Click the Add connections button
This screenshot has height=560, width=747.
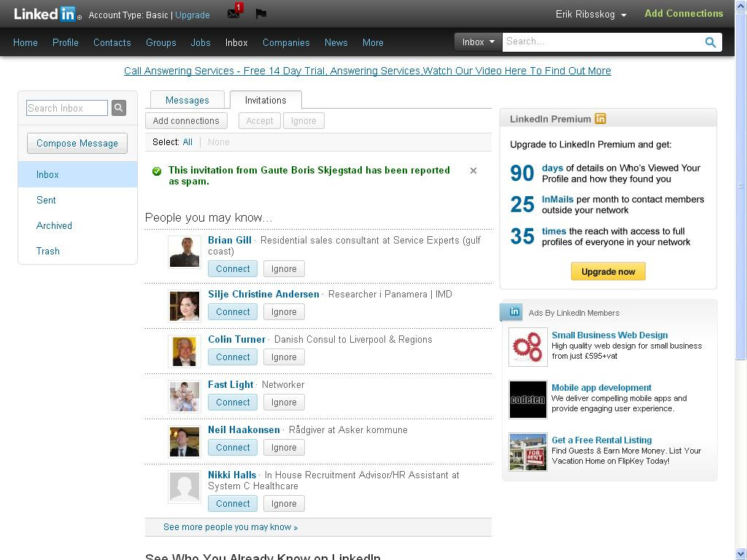(x=186, y=121)
